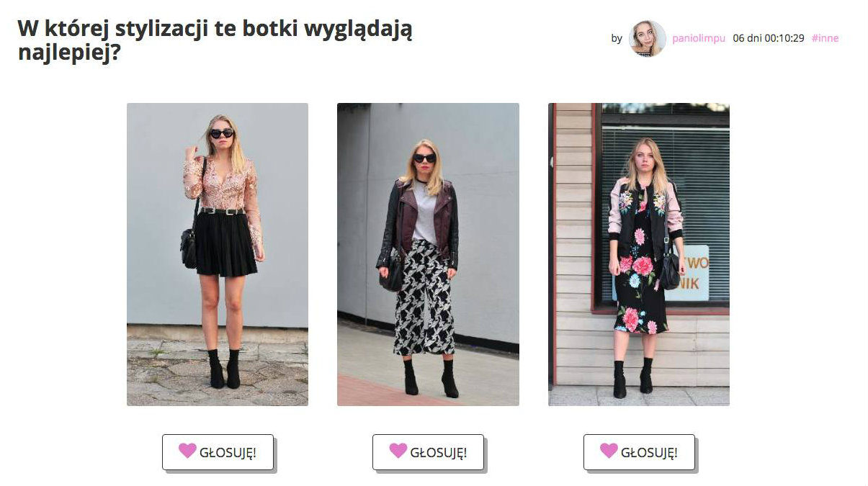Click the sunglasses on the middle photo model
The width and height of the screenshot is (868, 486).
pos(425,158)
